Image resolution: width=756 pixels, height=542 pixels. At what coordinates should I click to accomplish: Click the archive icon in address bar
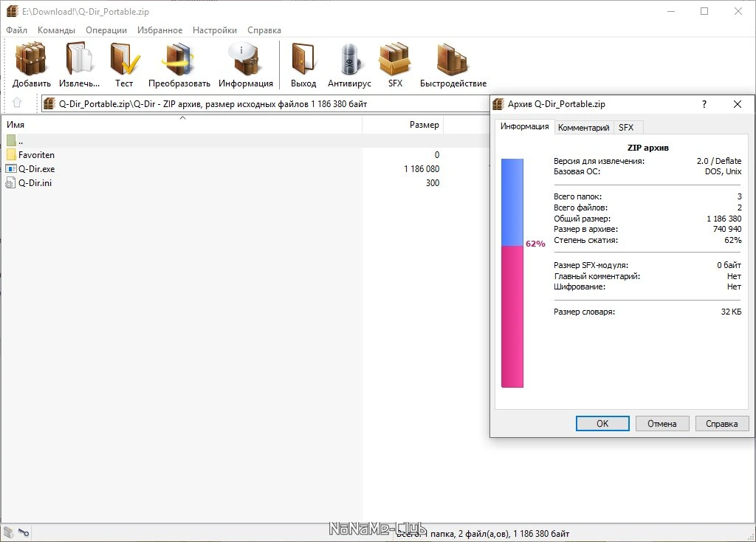coord(49,103)
